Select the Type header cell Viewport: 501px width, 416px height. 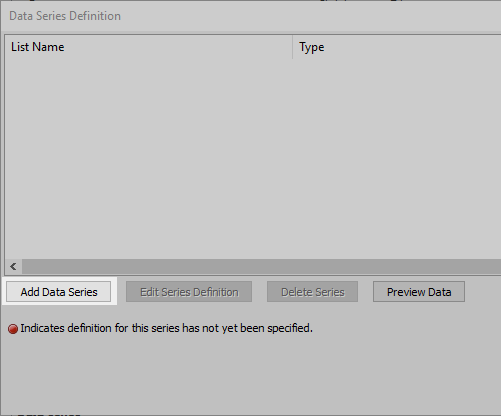[397, 47]
